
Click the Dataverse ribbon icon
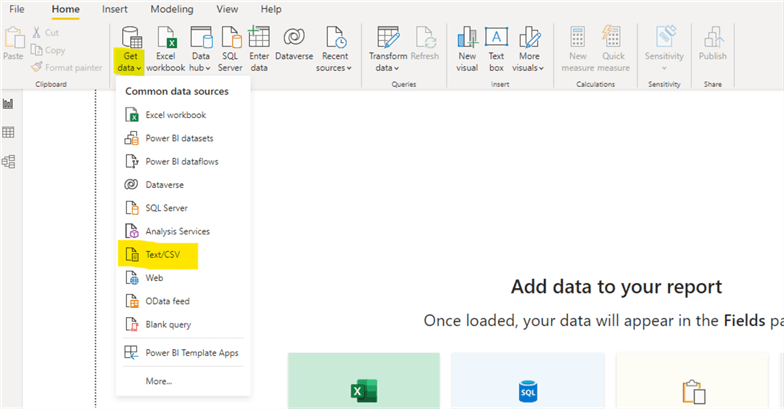pos(294,44)
